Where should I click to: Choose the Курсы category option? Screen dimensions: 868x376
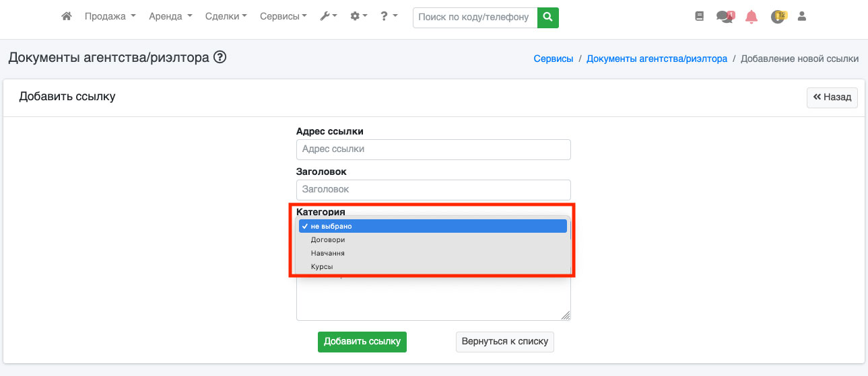433,266
